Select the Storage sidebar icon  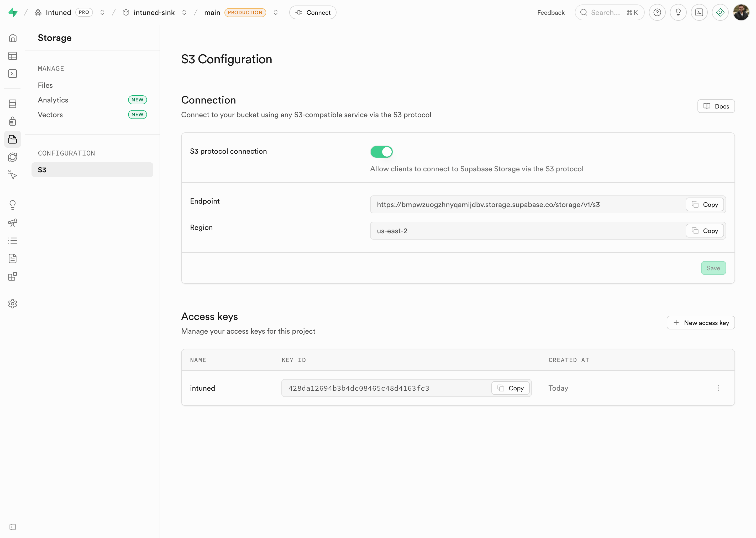tap(13, 139)
